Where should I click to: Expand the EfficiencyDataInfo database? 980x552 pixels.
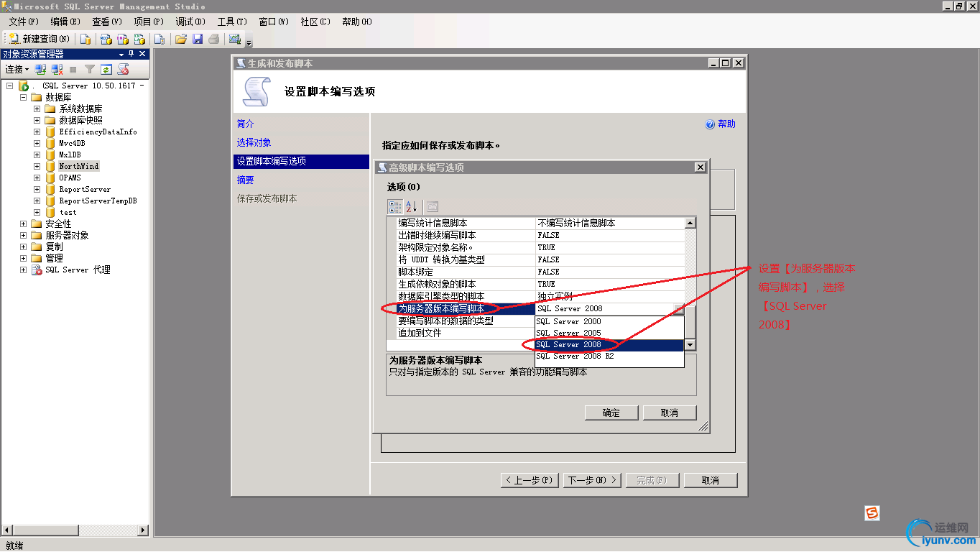coord(37,132)
